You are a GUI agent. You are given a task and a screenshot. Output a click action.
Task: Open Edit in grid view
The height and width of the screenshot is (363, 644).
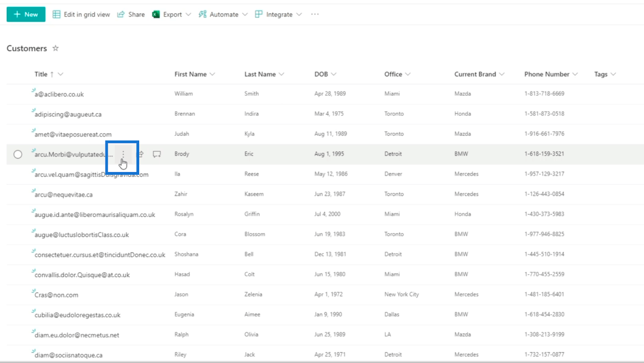pos(81,15)
